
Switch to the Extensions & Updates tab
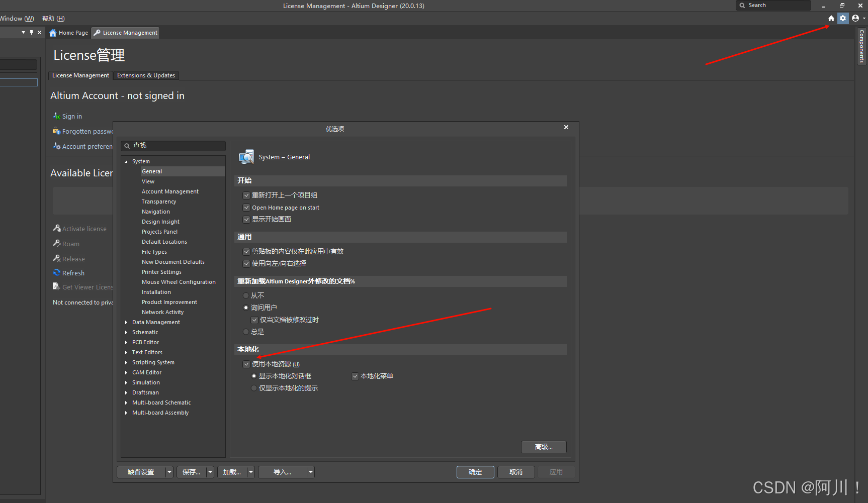tap(146, 75)
